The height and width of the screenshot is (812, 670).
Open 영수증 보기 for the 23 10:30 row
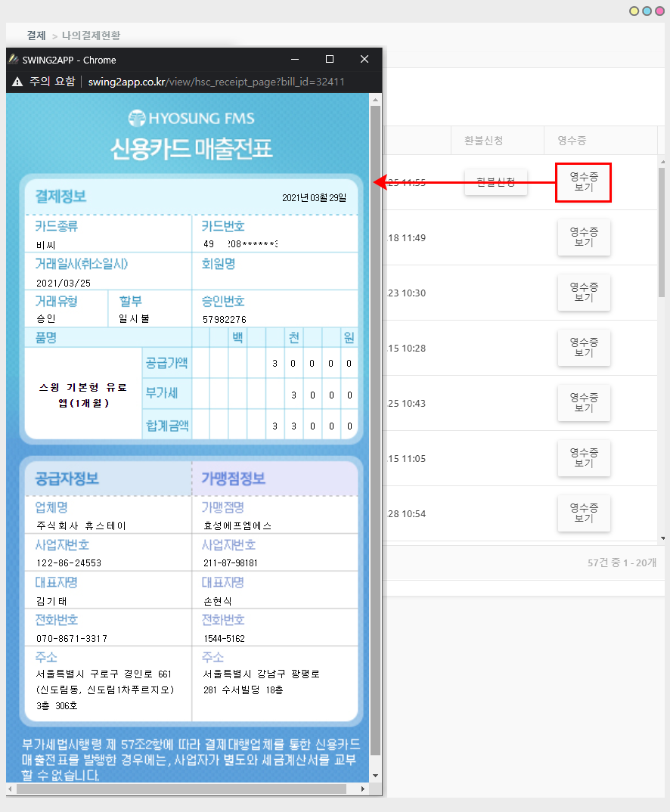coord(583,293)
